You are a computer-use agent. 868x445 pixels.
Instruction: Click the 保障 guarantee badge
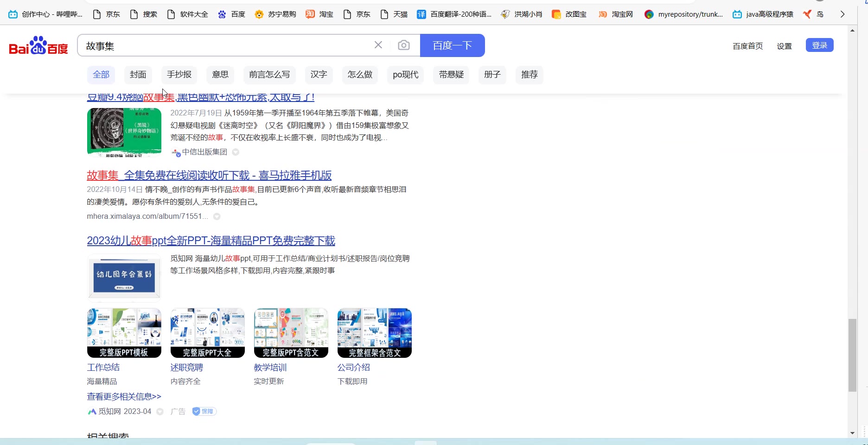coord(204,411)
